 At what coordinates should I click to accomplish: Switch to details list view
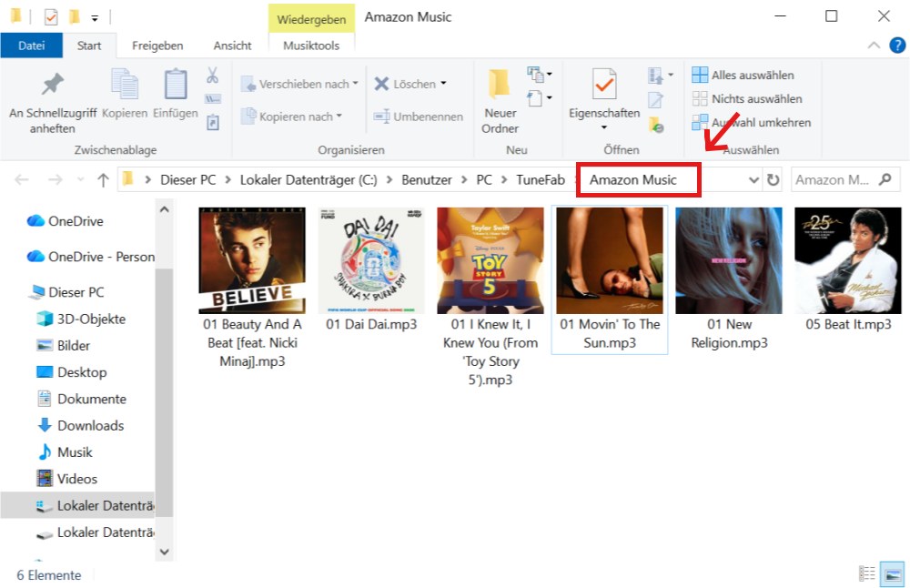pyautogui.click(x=867, y=573)
